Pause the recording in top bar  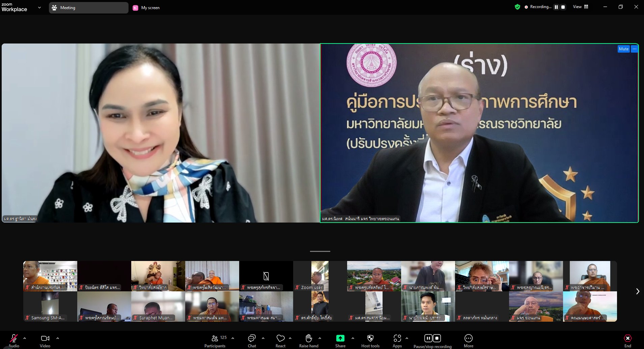[x=556, y=7]
